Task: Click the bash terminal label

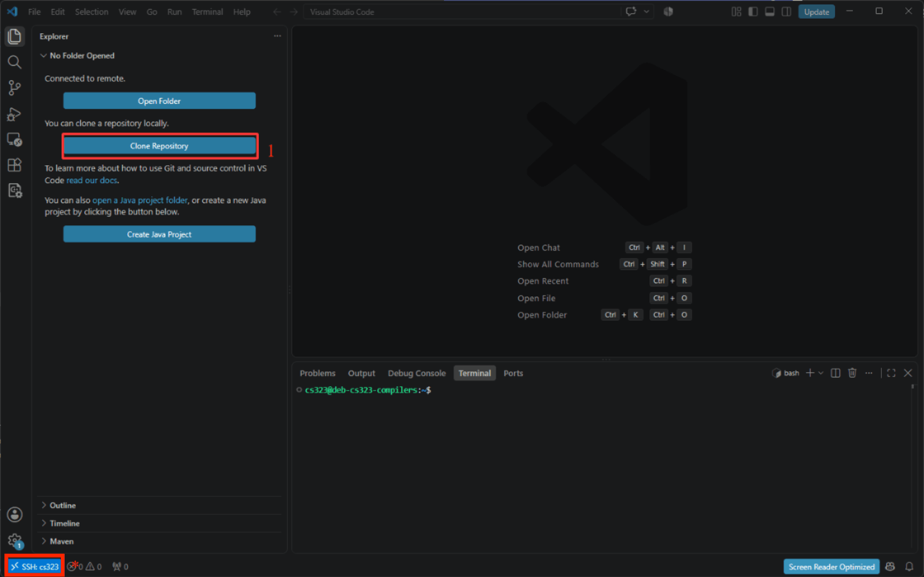Action: click(x=786, y=373)
